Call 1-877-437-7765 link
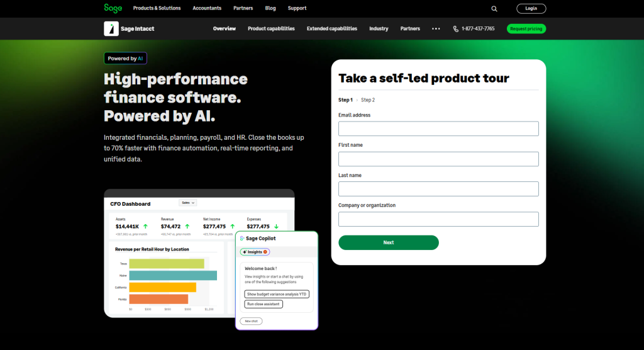The width and height of the screenshot is (644, 350). 478,29
